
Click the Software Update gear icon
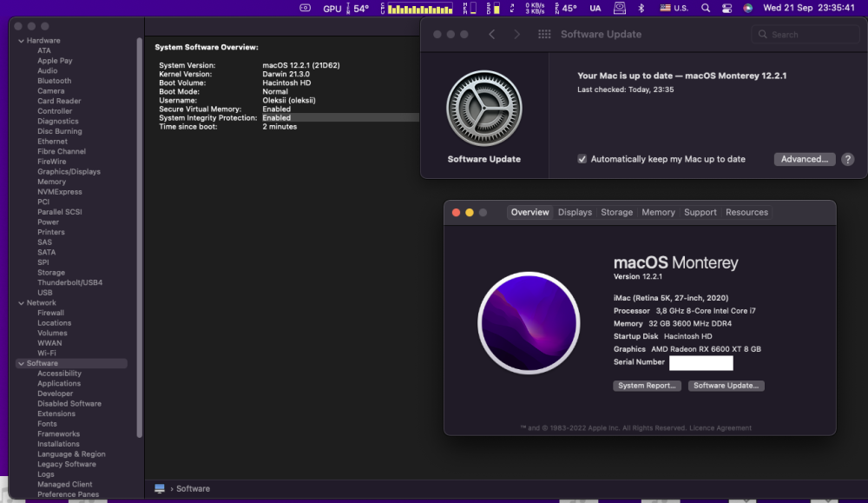(x=483, y=108)
